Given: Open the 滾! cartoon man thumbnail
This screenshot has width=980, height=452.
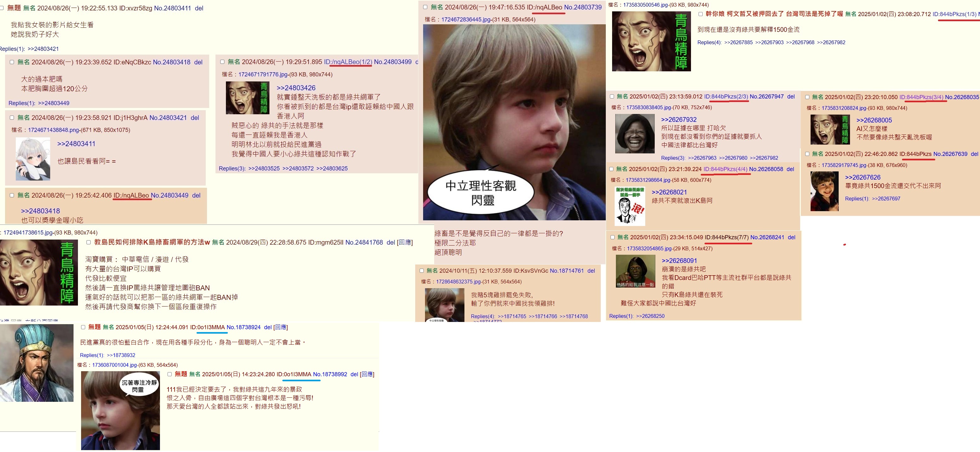Looking at the screenshot, I should (630, 206).
